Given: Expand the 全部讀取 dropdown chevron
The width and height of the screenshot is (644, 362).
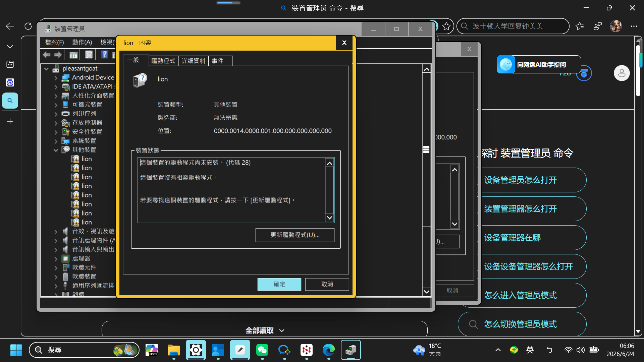Looking at the screenshot, I should pyautogui.click(x=282, y=330).
